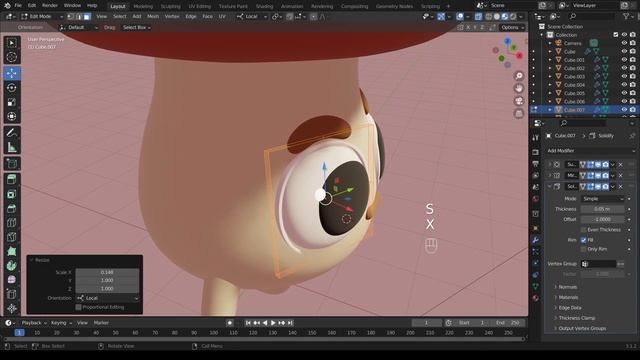Enable Only Rim checkbox
Screen dimensions: 640x360
coord(583,249)
